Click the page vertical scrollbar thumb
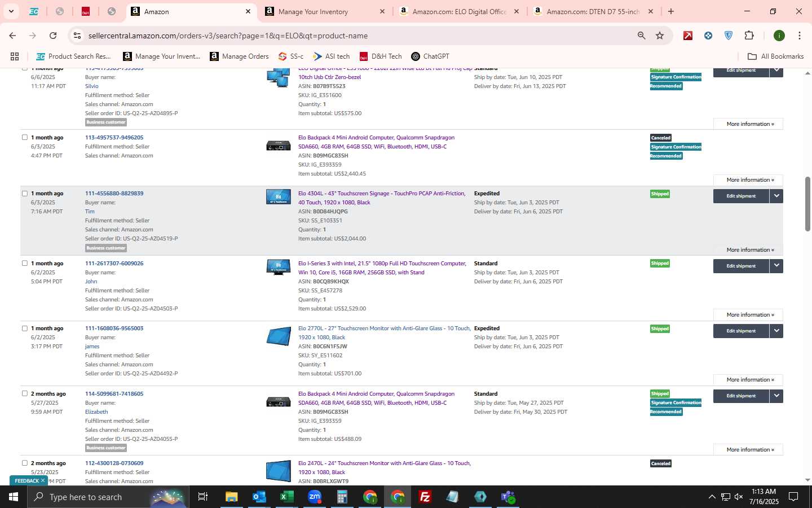 tap(807, 204)
